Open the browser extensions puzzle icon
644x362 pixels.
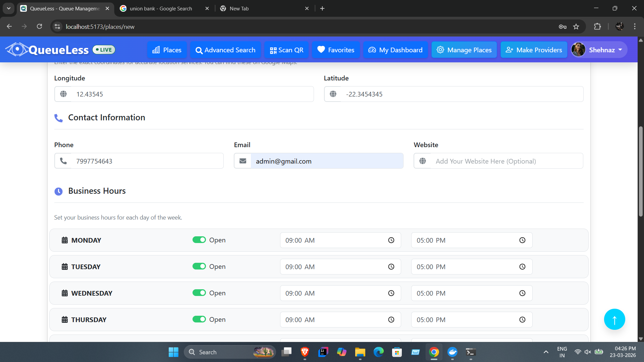coord(597,26)
